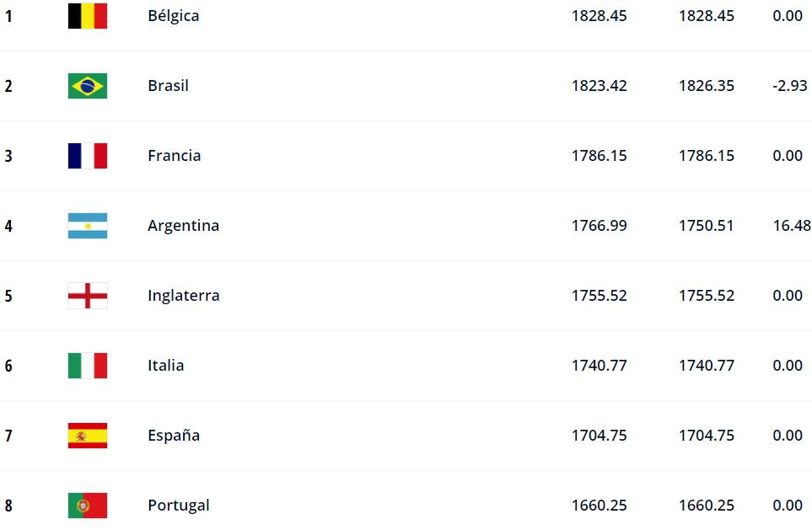Click the England flag icon
Image resolution: width=812 pixels, height=530 pixels.
(x=88, y=296)
